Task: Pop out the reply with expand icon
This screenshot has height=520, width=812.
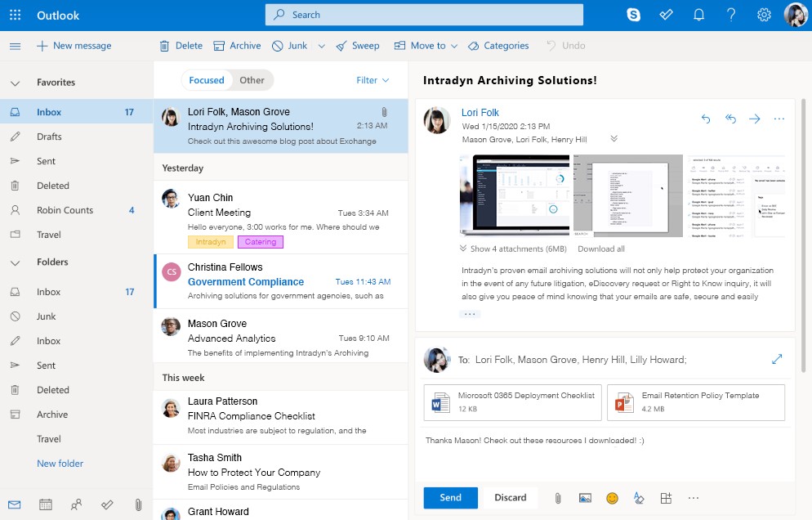Action: click(777, 360)
